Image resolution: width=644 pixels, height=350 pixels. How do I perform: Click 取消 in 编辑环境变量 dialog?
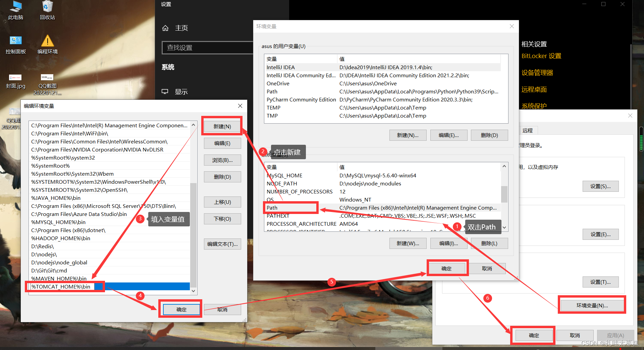(222, 310)
